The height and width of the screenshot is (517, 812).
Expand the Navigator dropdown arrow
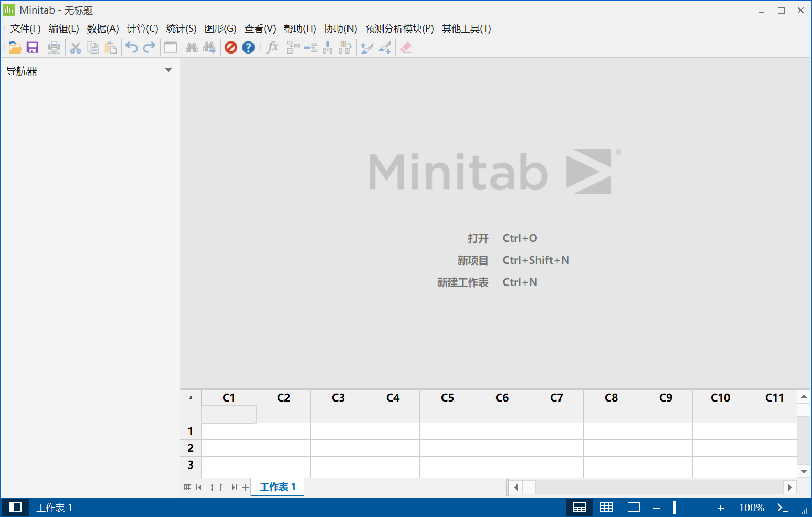pyautogui.click(x=168, y=70)
